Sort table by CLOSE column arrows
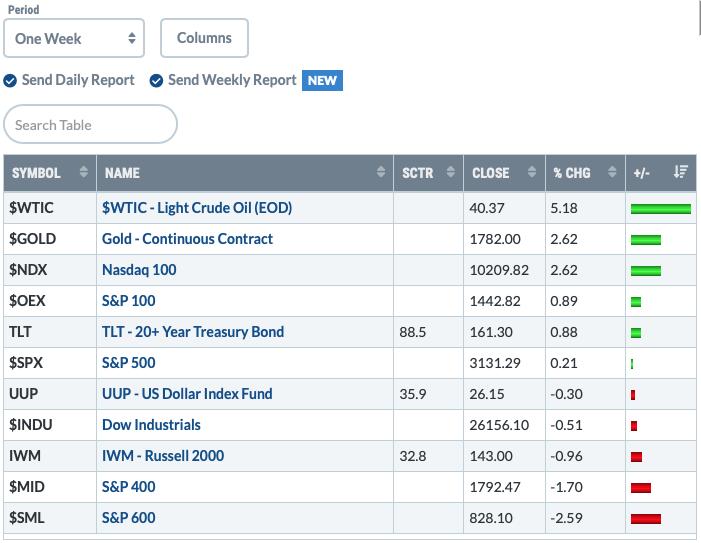The width and height of the screenshot is (701, 543). click(x=532, y=172)
